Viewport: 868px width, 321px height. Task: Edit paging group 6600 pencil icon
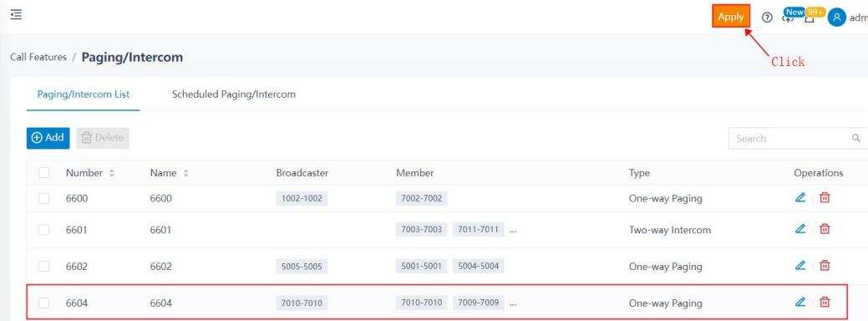pos(799,197)
